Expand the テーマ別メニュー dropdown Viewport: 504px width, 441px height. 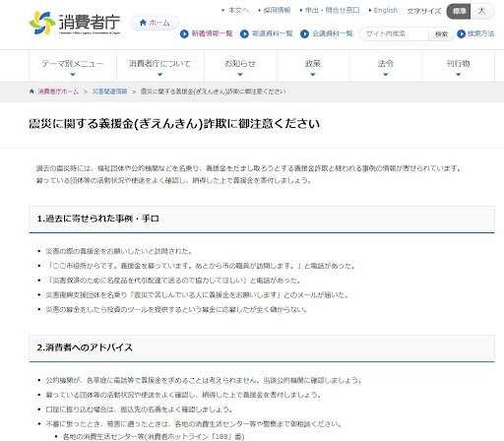tap(73, 66)
